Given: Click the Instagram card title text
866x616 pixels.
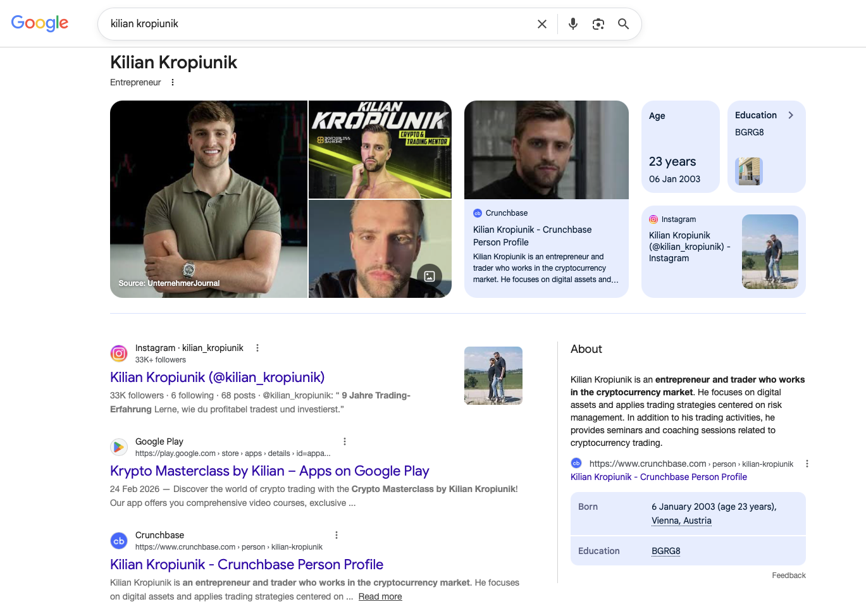Looking at the screenshot, I should coord(690,247).
